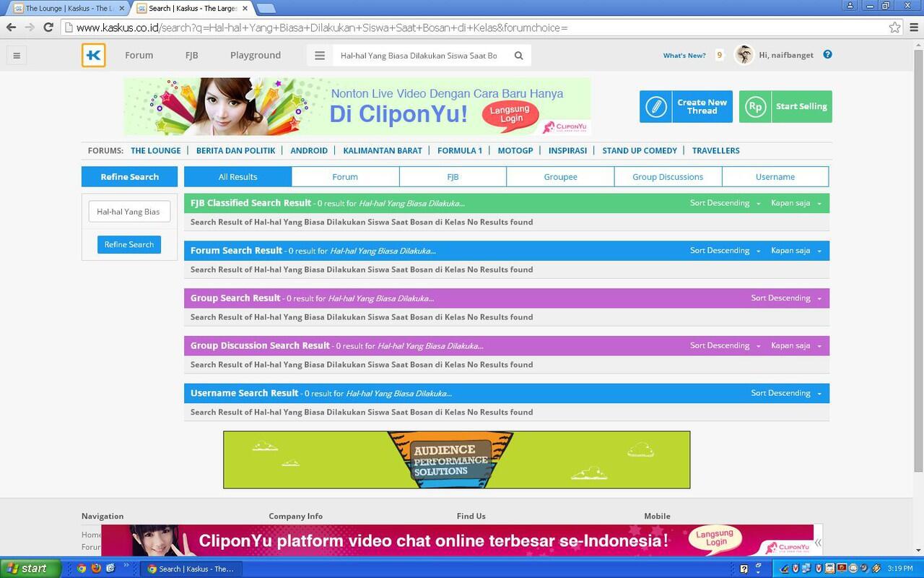Collapse the bottom CliponYu banner arrow
Screen dimensions: 924x578
tap(818, 542)
